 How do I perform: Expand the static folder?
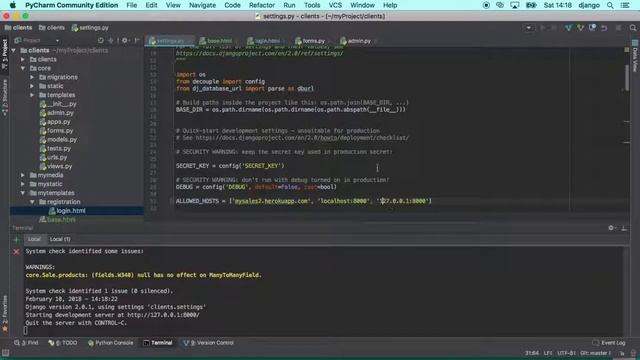(32, 86)
